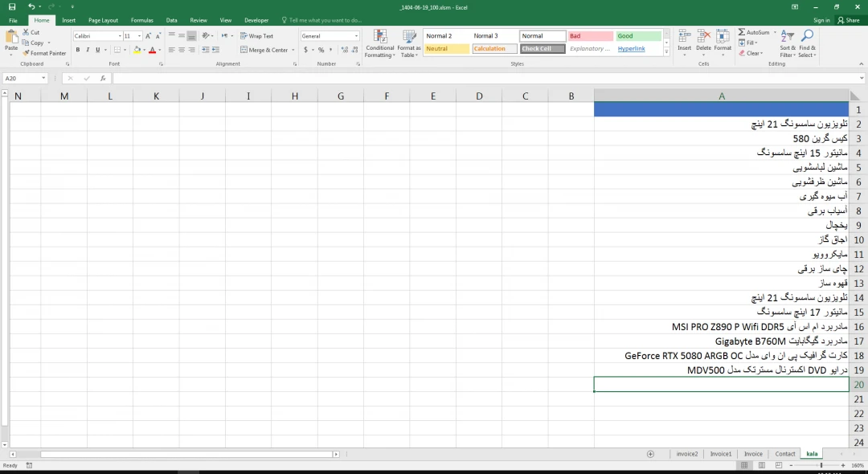The width and height of the screenshot is (868, 474).
Task: Switch to the Developer ribbon tab
Action: point(256,20)
